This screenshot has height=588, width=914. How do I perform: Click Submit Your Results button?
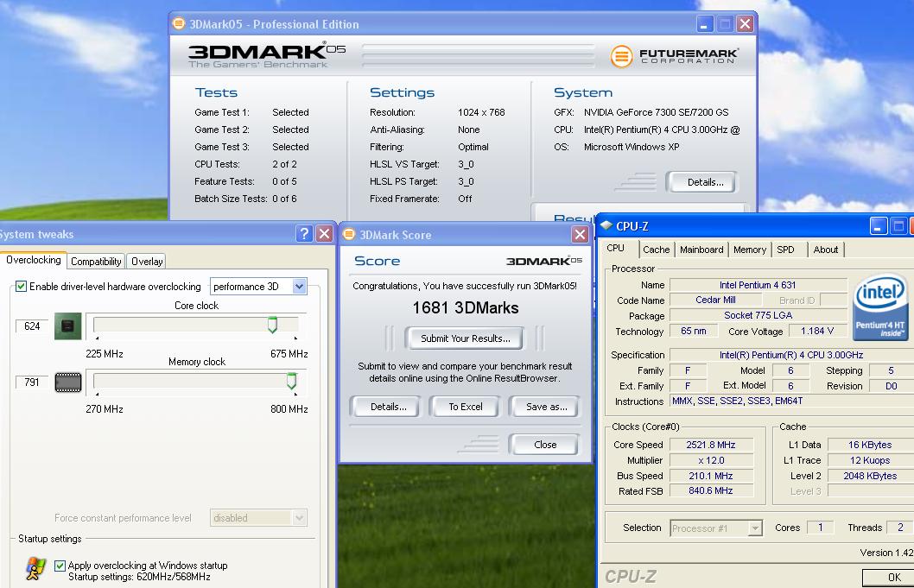[465, 338]
